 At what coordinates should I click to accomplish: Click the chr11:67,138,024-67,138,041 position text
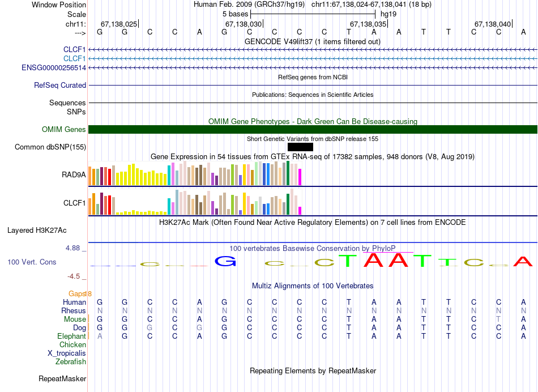[x=358, y=5]
